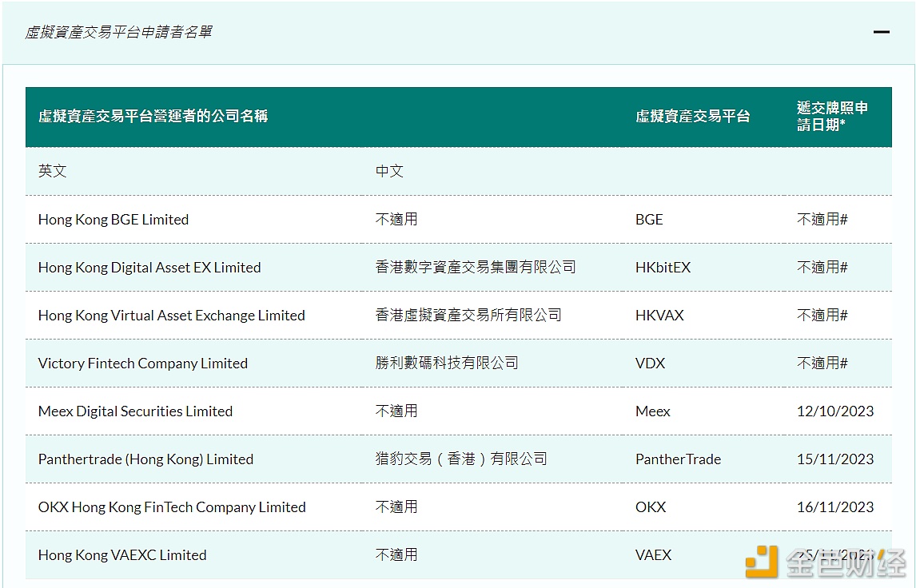Select the Hong Kong BGE Limited cell

pos(114,220)
